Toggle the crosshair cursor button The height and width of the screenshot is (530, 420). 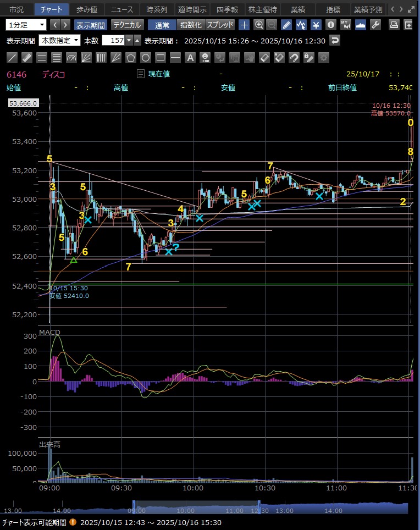[244, 25]
